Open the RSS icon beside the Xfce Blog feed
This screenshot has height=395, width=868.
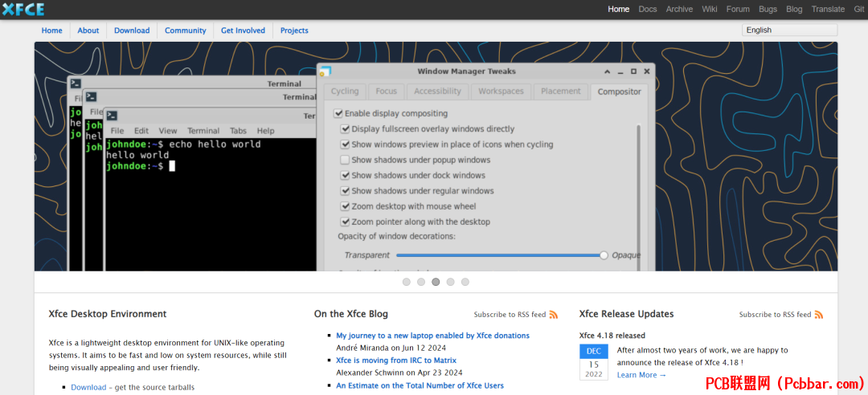[554, 315]
